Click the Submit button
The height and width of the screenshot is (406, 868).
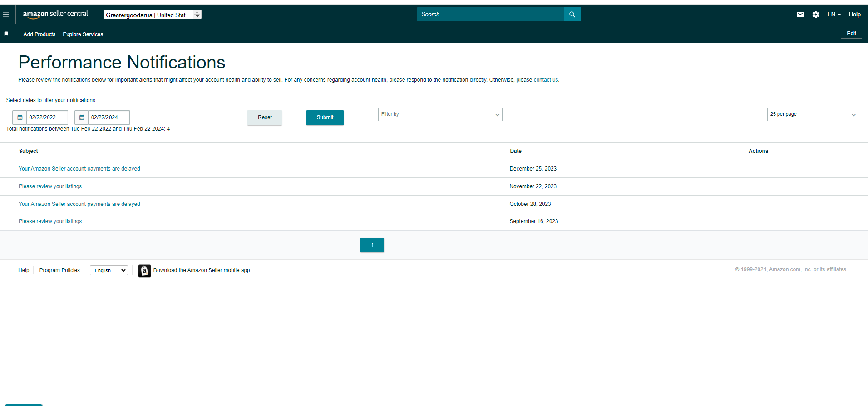(x=325, y=117)
